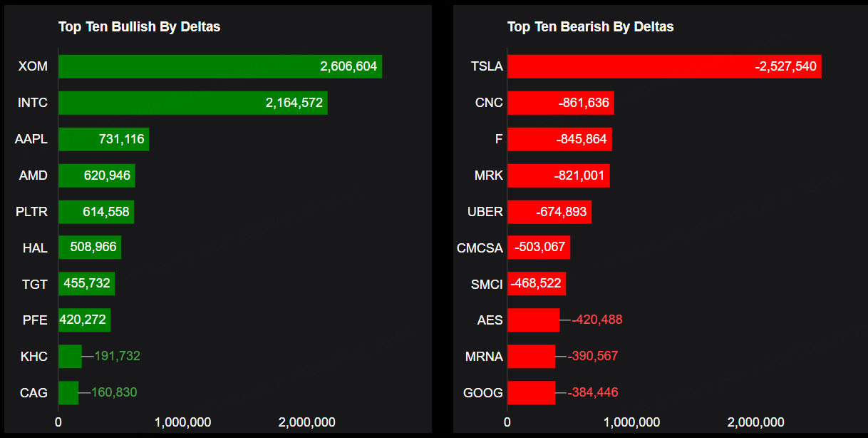Select the MRK bearish bar
This screenshot has width=868, height=438.
click(558, 175)
